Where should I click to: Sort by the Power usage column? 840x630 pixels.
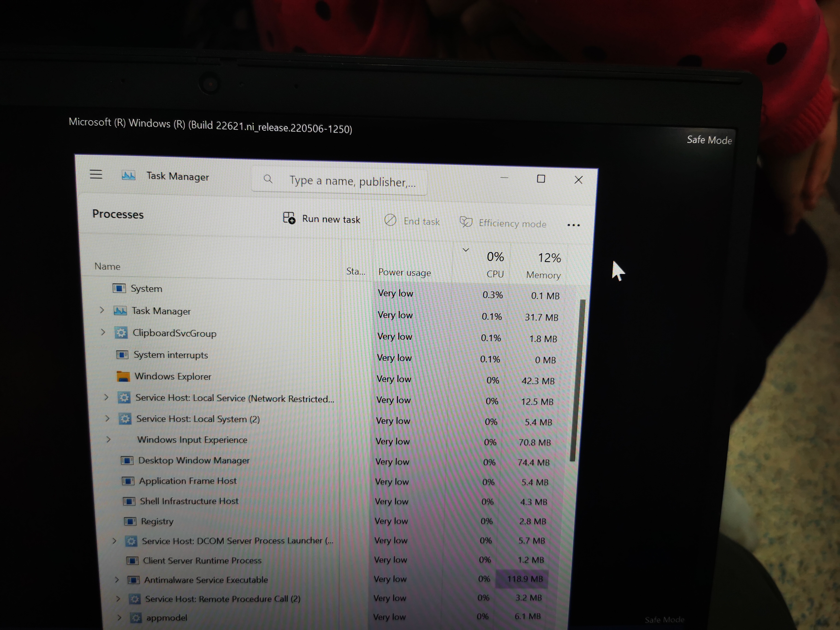404,272
